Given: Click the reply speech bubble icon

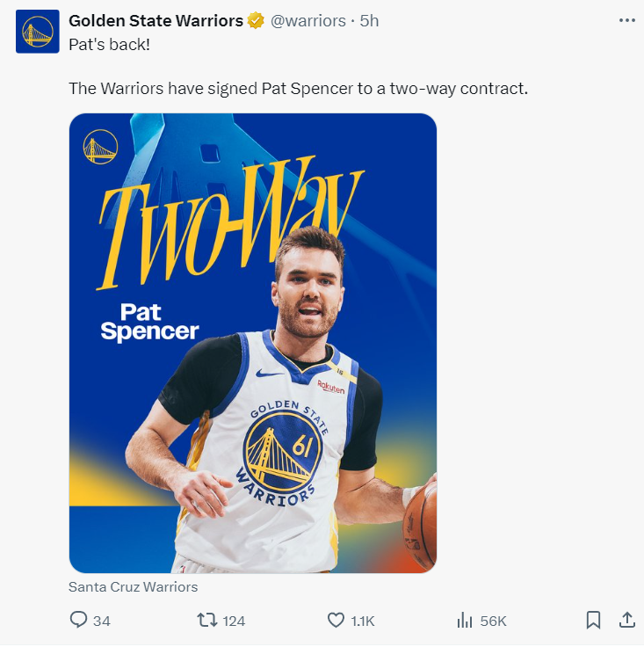Looking at the screenshot, I should 79,621.
